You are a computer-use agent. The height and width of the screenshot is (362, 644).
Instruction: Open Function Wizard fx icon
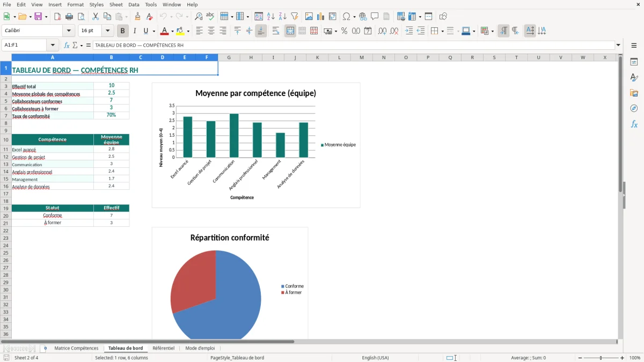tap(67, 46)
